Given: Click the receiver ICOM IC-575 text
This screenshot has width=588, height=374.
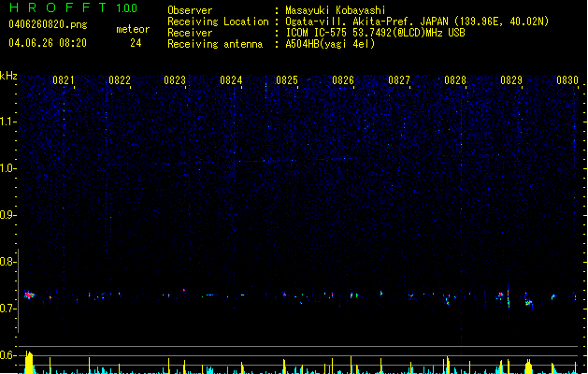Looking at the screenshot, I should tap(375, 33).
